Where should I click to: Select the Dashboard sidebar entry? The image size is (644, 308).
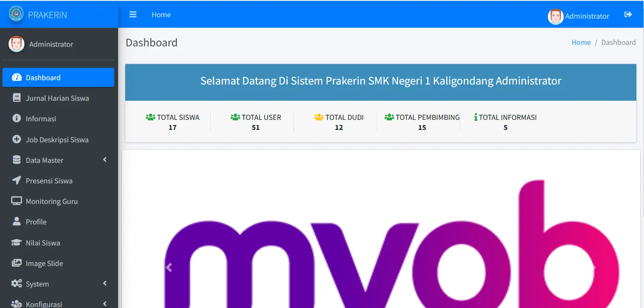click(44, 77)
